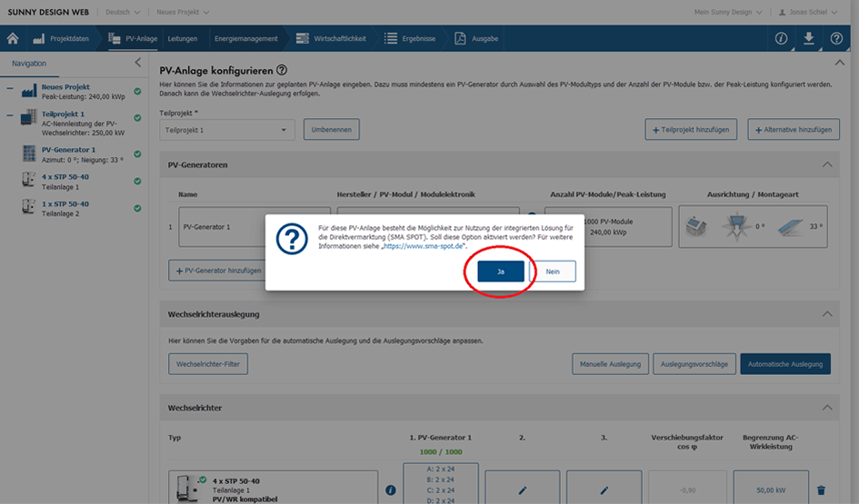Collapse the PV-Generatoren section
Image resolution: width=859 pixels, height=504 pixels.
pos(826,164)
